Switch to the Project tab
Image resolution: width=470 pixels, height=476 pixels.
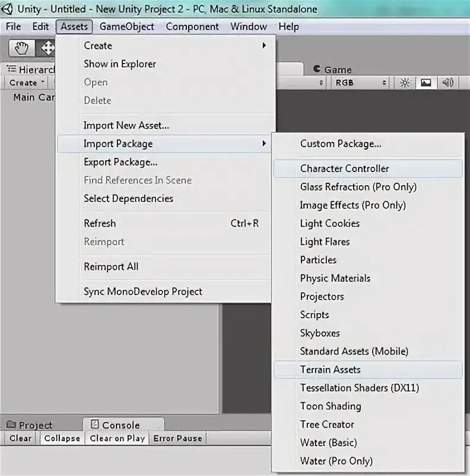coord(30,425)
